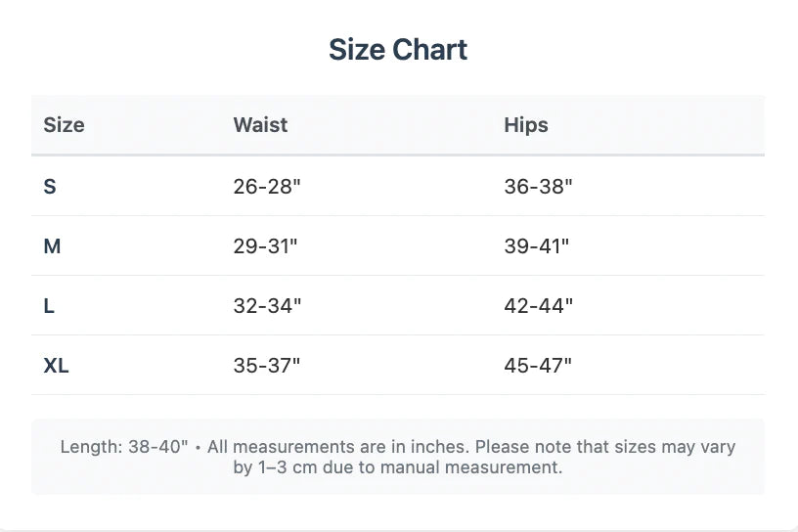The width and height of the screenshot is (798, 532).
Task: Select the 29-31" waist value
Action: pos(265,246)
